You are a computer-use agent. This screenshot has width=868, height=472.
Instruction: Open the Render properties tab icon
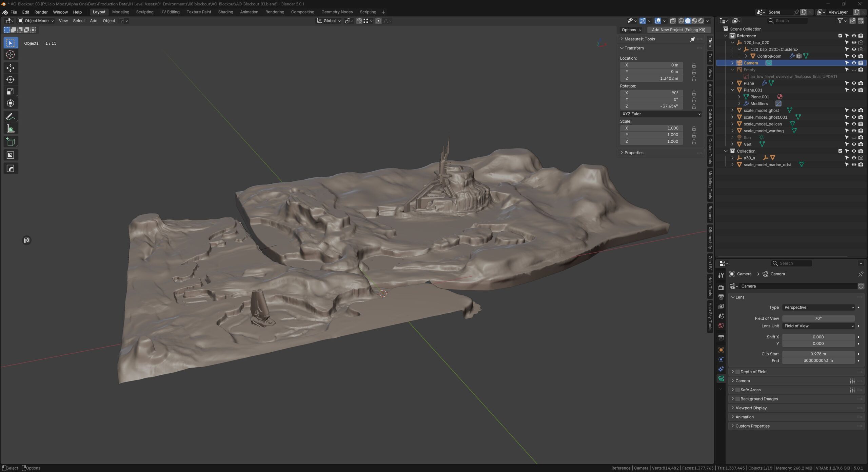[721, 288]
